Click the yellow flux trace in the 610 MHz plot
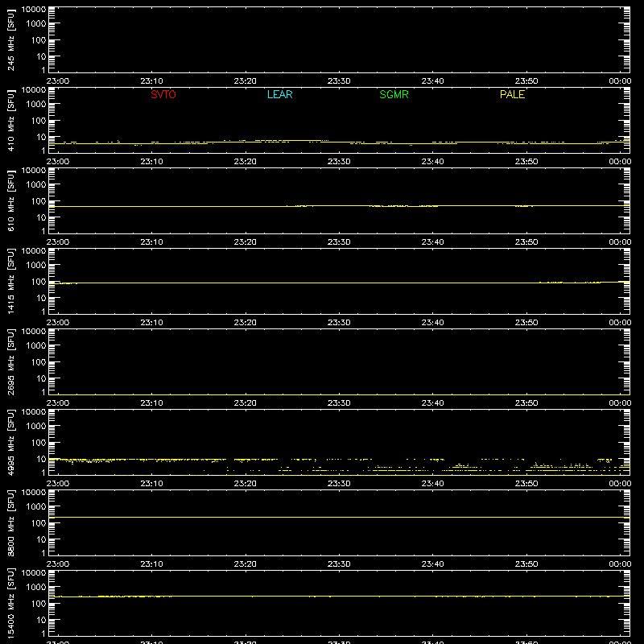Screen dimensions: 644x644 (339, 206)
